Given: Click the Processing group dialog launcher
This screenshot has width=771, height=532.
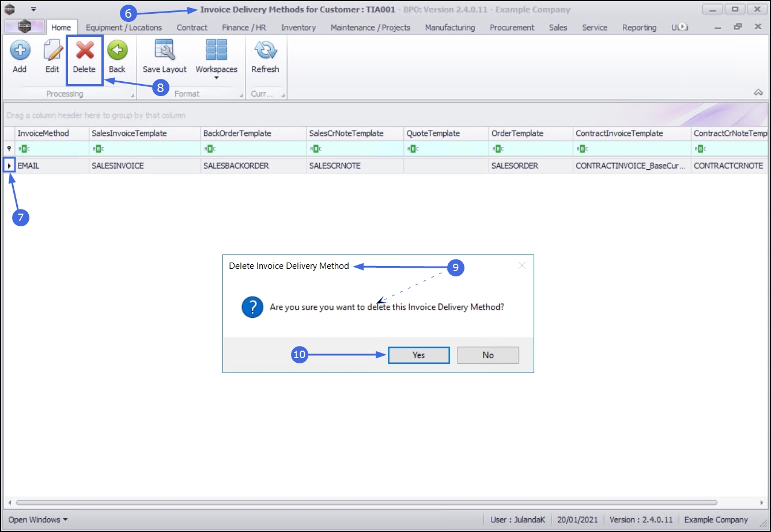Looking at the screenshot, I should pos(133,96).
